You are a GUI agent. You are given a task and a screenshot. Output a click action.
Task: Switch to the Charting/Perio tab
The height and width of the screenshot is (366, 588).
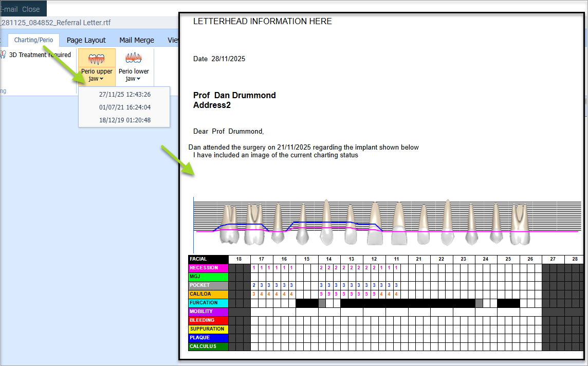click(33, 40)
